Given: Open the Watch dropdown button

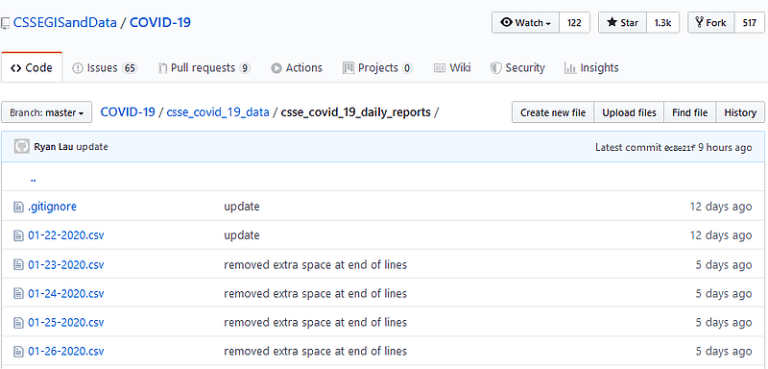Looking at the screenshot, I should click(526, 23).
